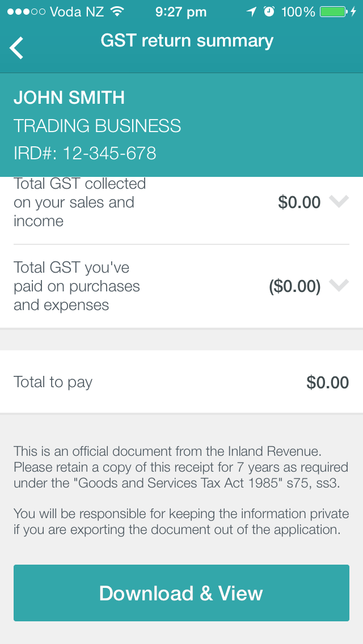
Task: Expand GST collected on sales chevron
Action: click(339, 201)
